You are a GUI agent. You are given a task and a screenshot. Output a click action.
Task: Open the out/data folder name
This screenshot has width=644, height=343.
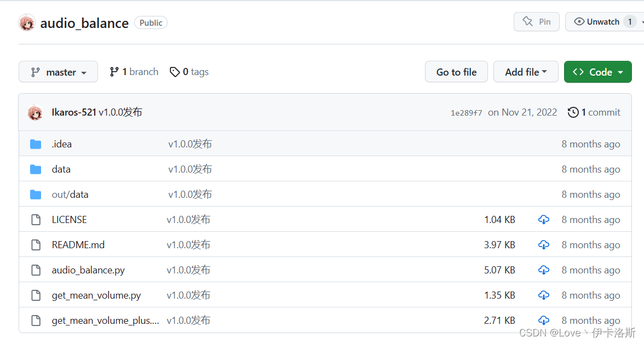(x=70, y=195)
